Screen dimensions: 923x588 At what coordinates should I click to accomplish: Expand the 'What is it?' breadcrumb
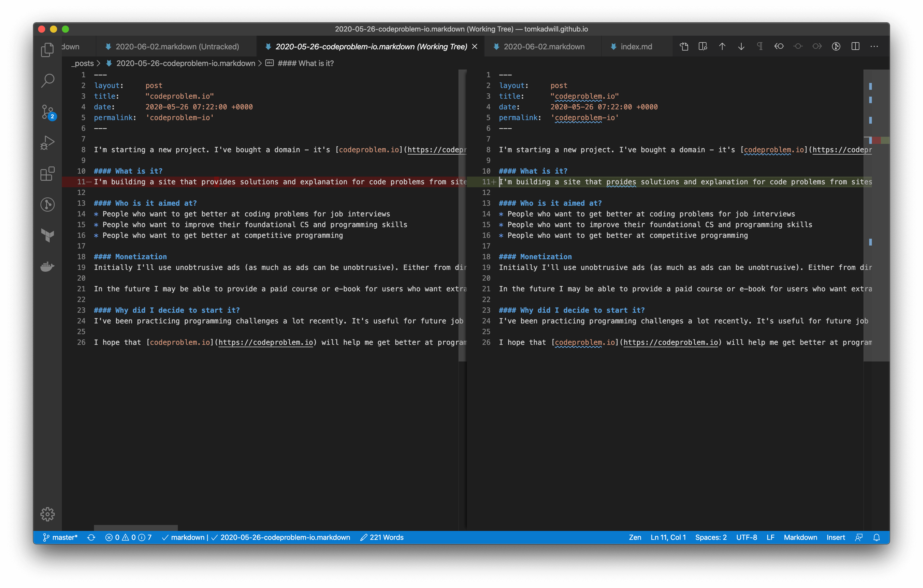(x=305, y=63)
